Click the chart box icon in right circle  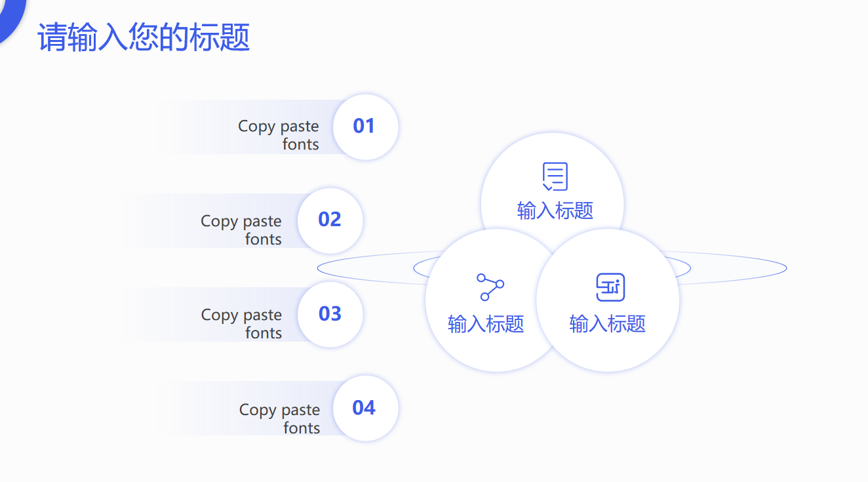(610, 287)
